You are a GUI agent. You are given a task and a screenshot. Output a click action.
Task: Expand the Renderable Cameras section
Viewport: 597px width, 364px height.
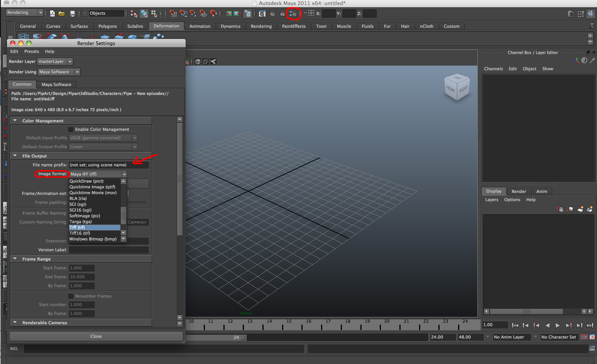[x=15, y=323]
